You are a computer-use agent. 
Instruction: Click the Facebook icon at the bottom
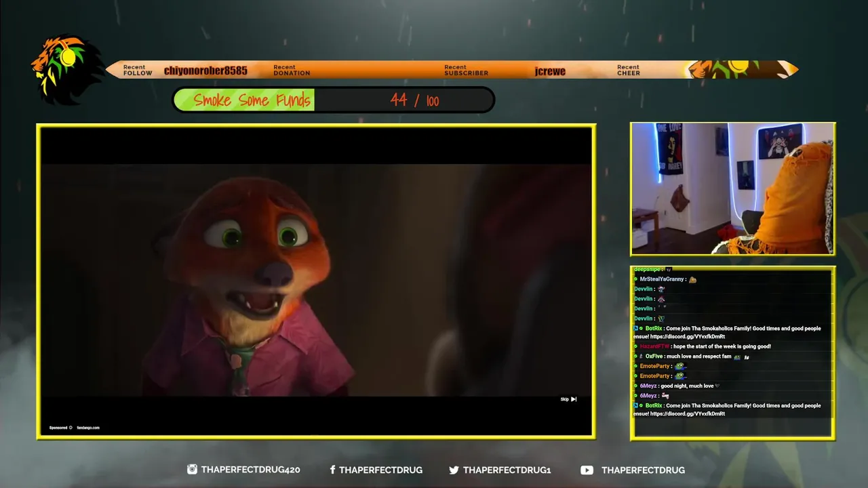point(332,470)
